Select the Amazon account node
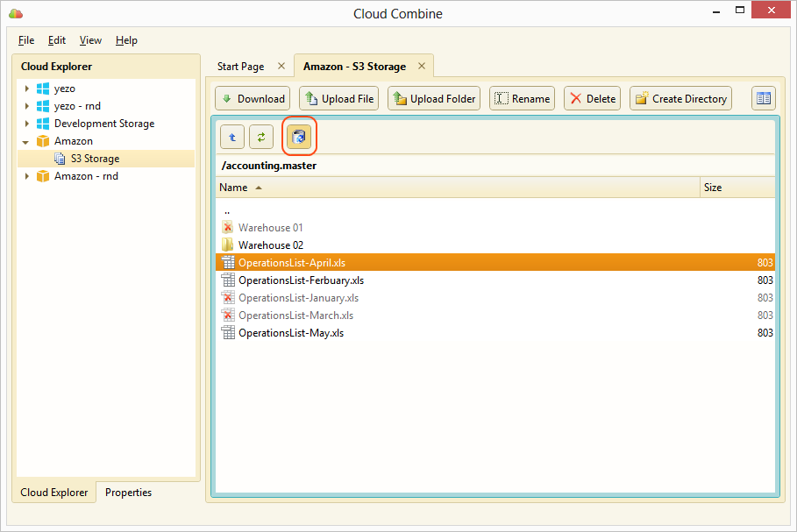The height and width of the screenshot is (532, 797). tap(74, 141)
